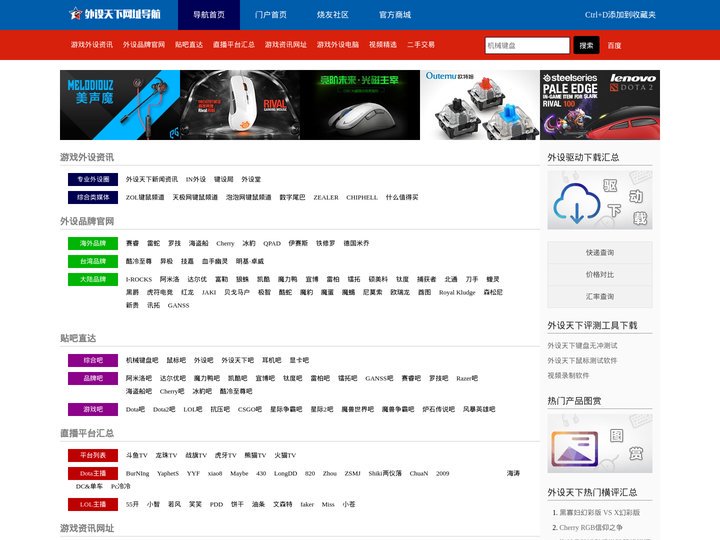The width and height of the screenshot is (720, 540).
Task: Click the purple 游戏吧 label
Action: point(93,409)
